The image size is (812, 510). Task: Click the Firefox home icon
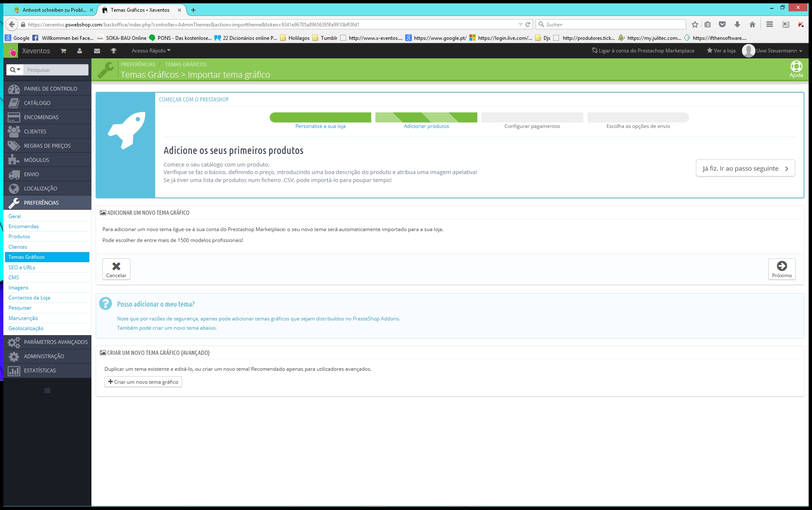752,24
